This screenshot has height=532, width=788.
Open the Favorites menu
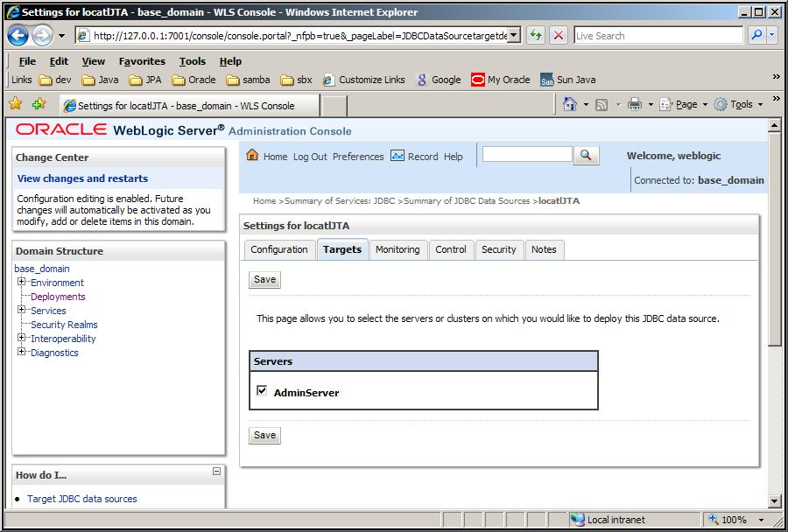click(142, 61)
